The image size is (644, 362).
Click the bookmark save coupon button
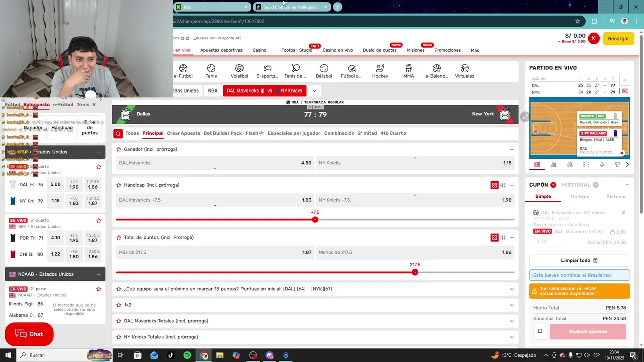tap(540, 331)
